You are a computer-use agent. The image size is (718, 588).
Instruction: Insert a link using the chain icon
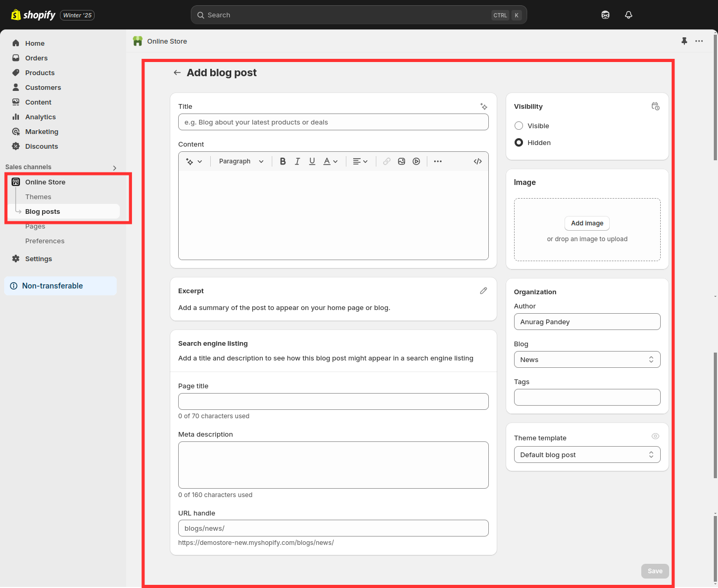click(x=387, y=161)
